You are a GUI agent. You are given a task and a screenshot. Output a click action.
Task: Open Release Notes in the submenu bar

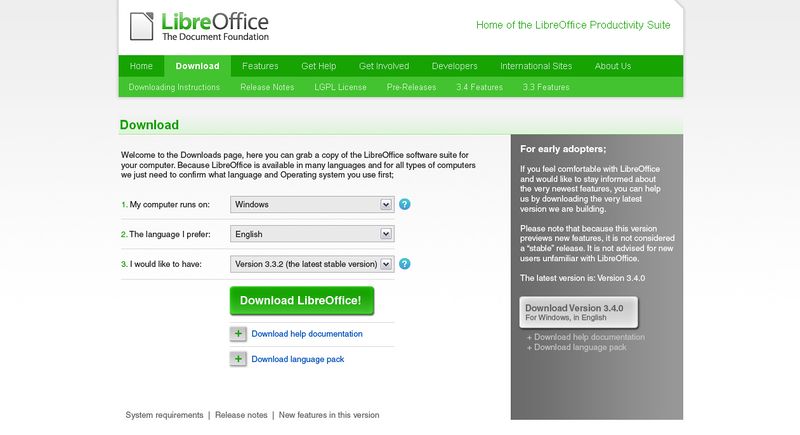(267, 87)
